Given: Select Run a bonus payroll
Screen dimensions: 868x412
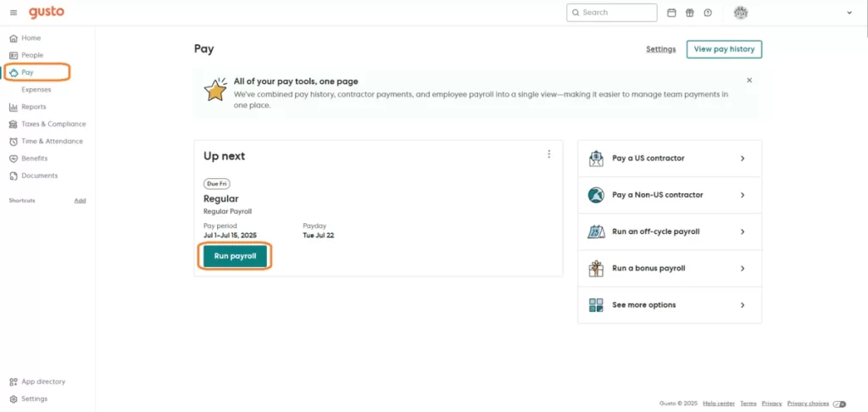Looking at the screenshot, I should click(x=670, y=268).
